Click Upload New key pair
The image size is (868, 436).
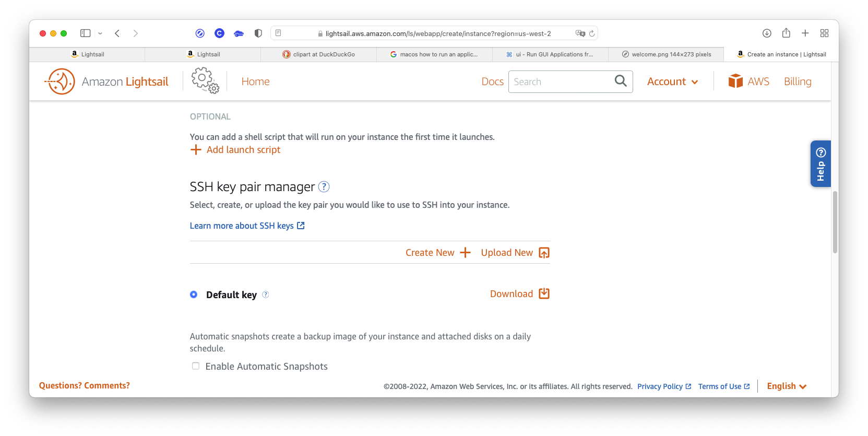click(507, 253)
